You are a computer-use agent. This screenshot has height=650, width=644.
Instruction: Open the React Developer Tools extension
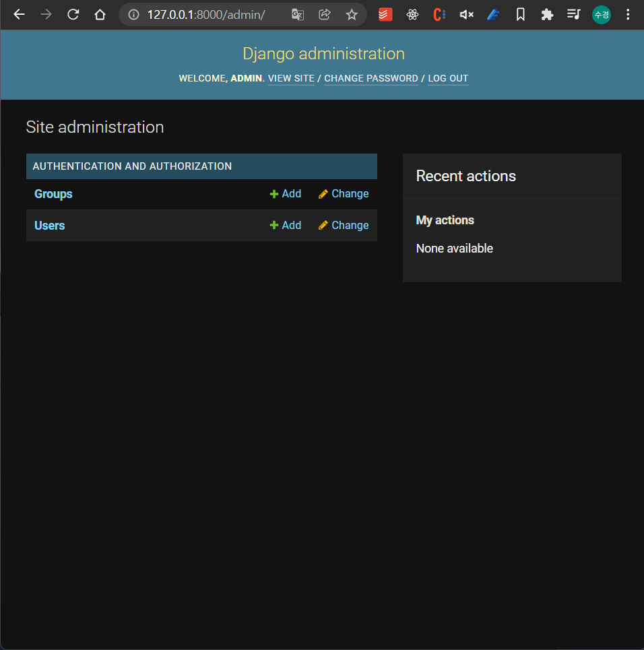tap(412, 15)
